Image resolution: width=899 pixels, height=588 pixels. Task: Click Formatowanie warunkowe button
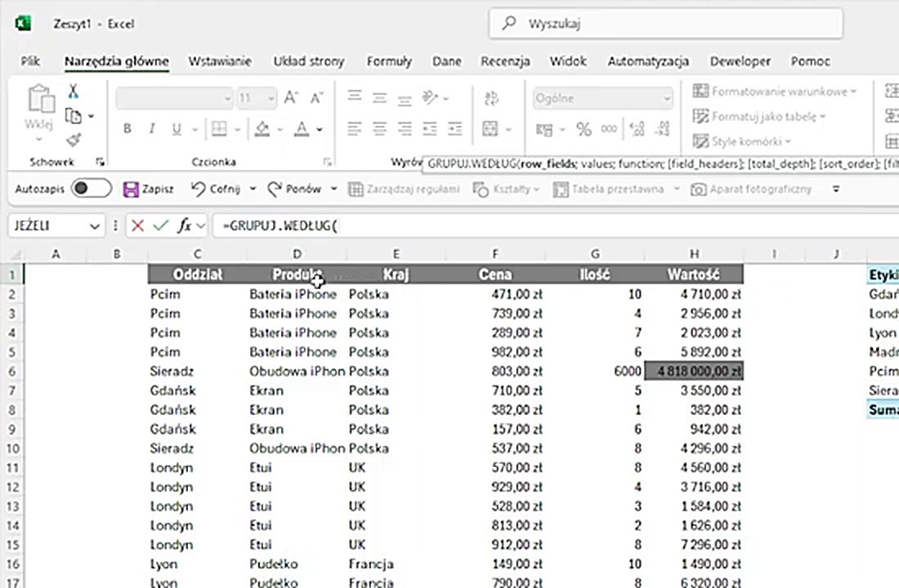[774, 91]
